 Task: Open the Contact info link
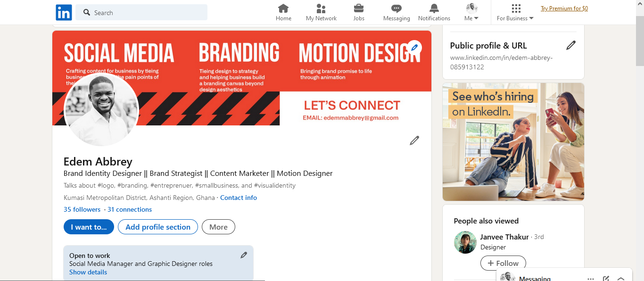(239, 198)
